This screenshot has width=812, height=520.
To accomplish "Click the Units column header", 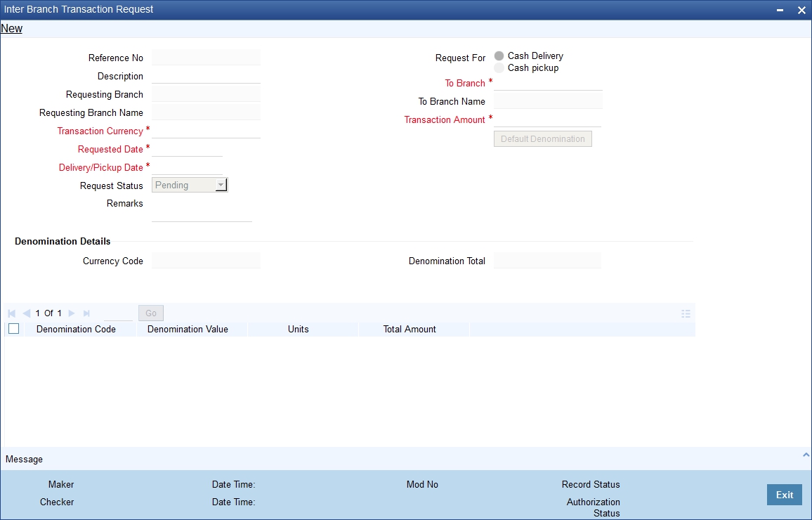I will [299, 330].
